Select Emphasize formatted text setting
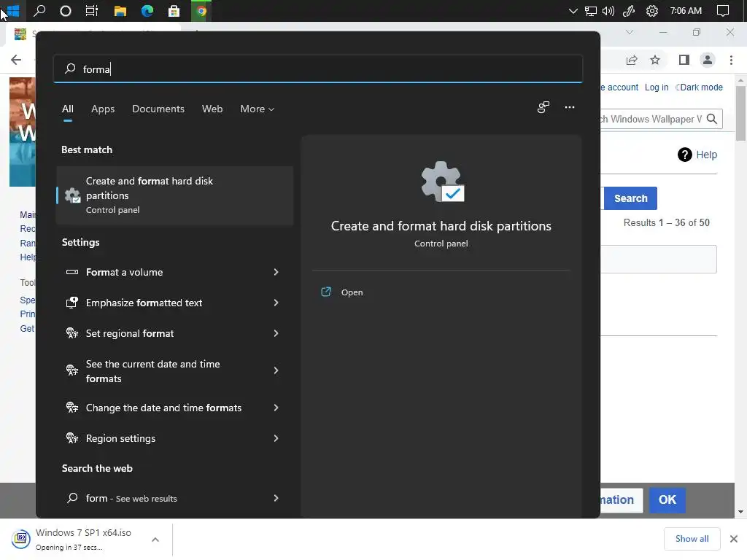 pyautogui.click(x=144, y=303)
